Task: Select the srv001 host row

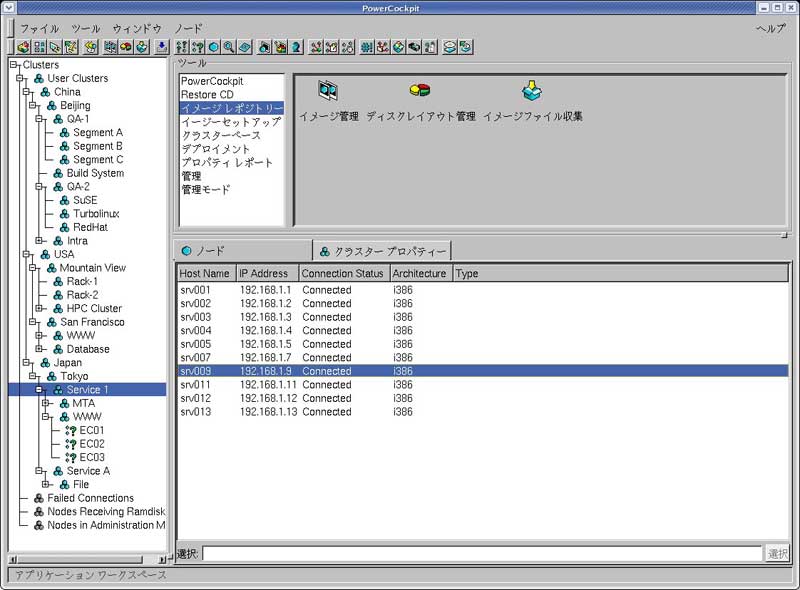Action: tap(483, 290)
